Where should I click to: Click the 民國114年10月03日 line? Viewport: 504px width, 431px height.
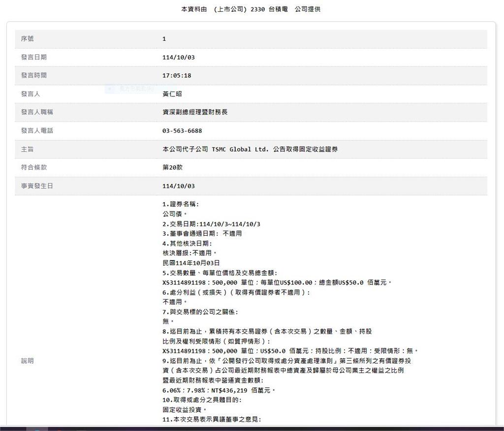pyautogui.click(x=191, y=263)
